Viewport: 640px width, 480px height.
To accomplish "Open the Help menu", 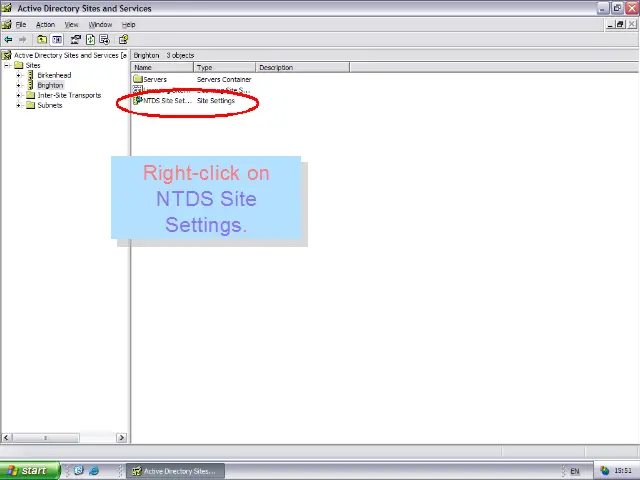I will point(129,24).
